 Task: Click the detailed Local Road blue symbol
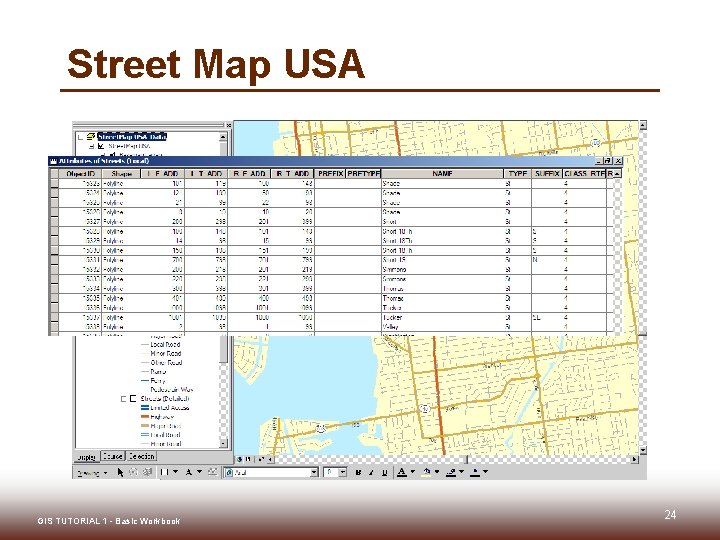pyautogui.click(x=144, y=435)
